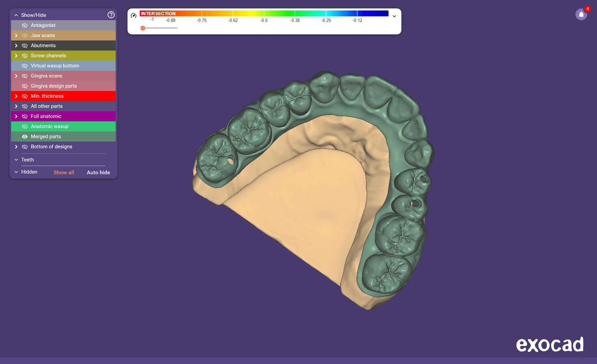Hide the Merged parts layer
Screen dimensions: 597x364
(x=25, y=136)
